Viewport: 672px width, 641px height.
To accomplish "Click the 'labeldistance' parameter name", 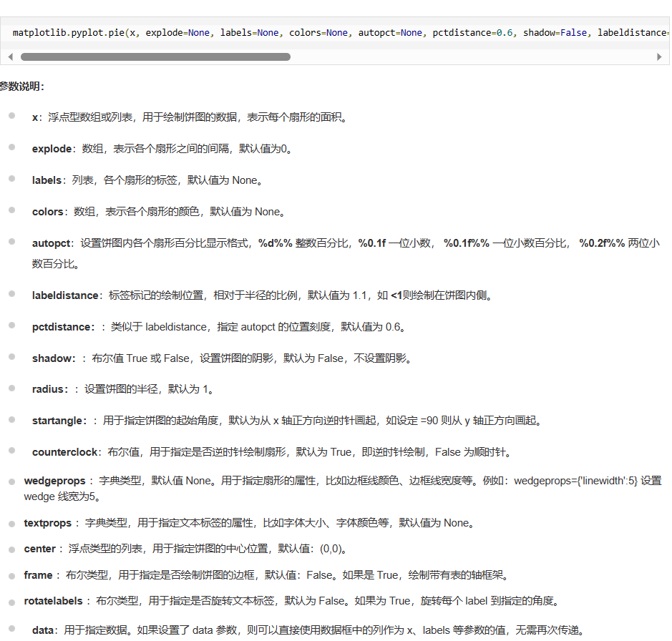I will tap(65, 295).
